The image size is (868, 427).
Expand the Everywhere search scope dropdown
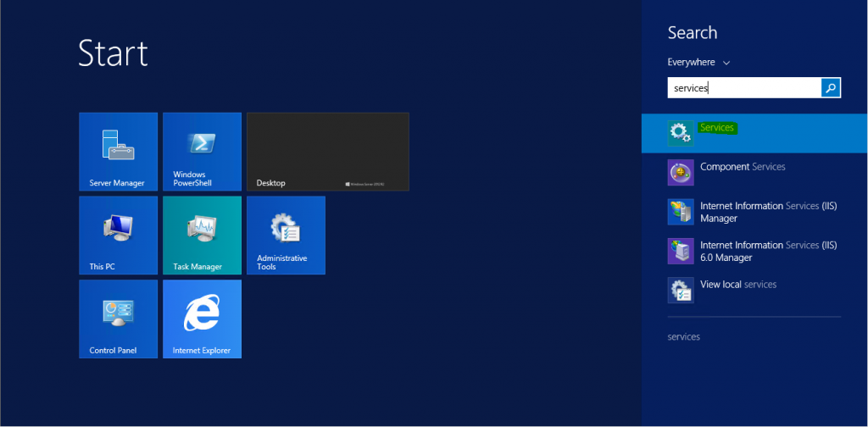click(x=698, y=63)
